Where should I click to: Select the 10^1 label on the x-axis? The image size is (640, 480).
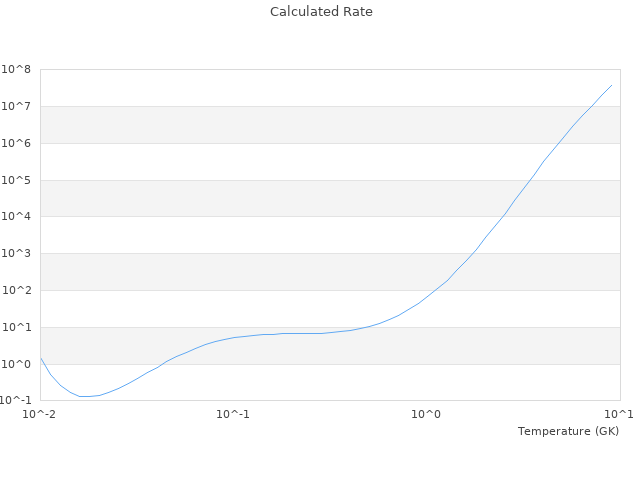(x=618, y=414)
